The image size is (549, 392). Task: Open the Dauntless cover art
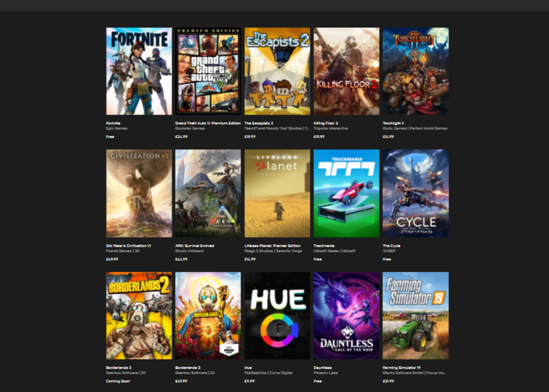tap(346, 316)
